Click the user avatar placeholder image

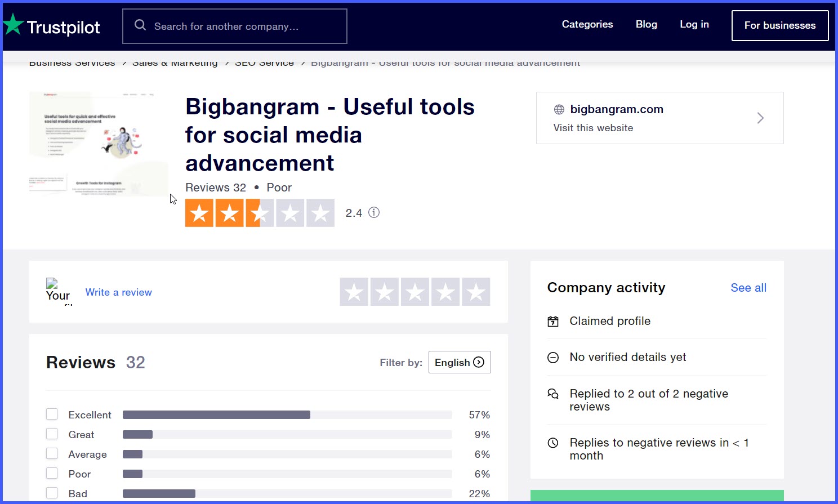pos(59,291)
